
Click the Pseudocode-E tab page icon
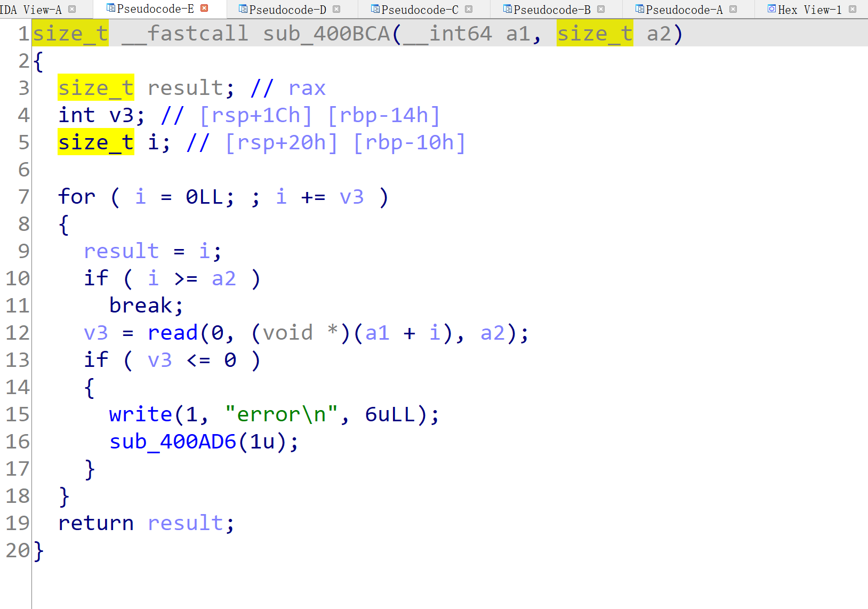(111, 8)
